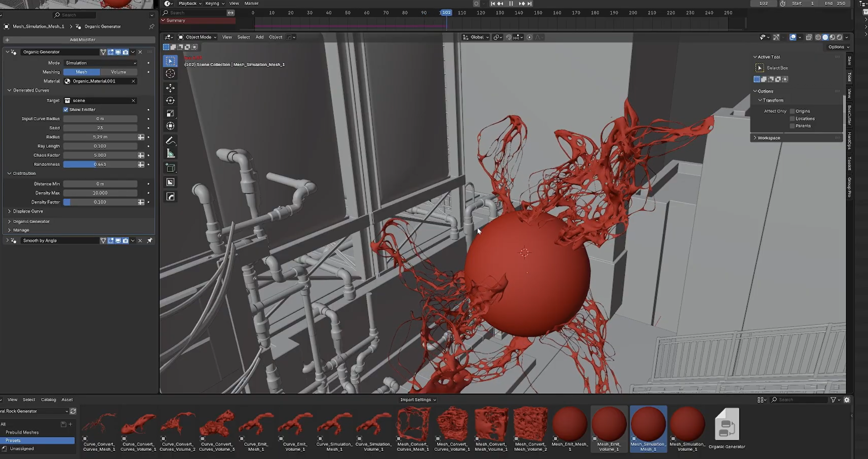Switch to wireframe viewport shading
Image resolution: width=868 pixels, height=459 pixels.
(x=818, y=37)
